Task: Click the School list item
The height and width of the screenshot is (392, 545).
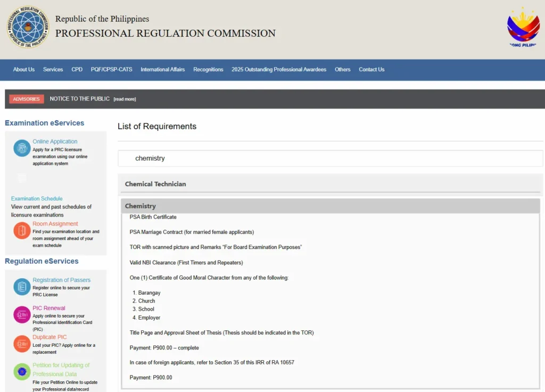Action: click(x=146, y=309)
